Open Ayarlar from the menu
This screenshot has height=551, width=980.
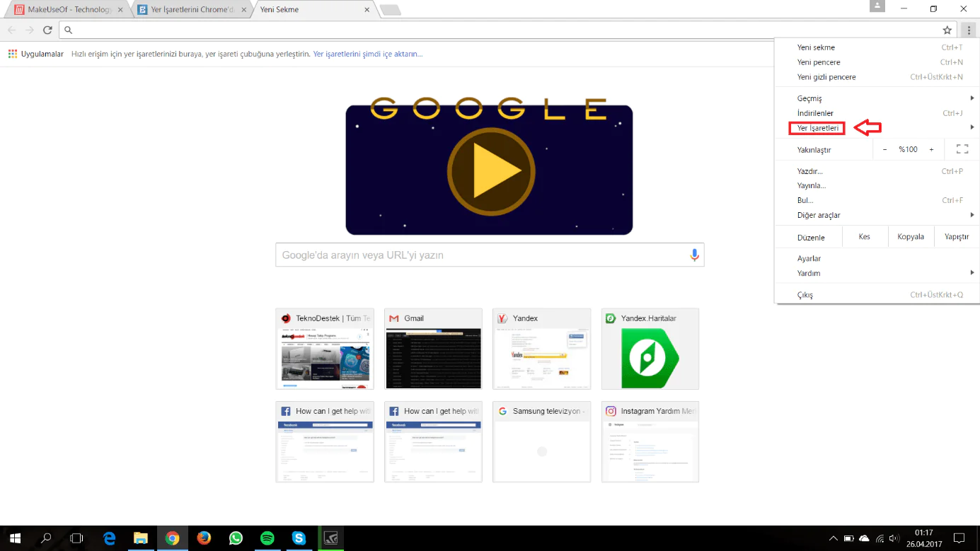click(x=877, y=259)
